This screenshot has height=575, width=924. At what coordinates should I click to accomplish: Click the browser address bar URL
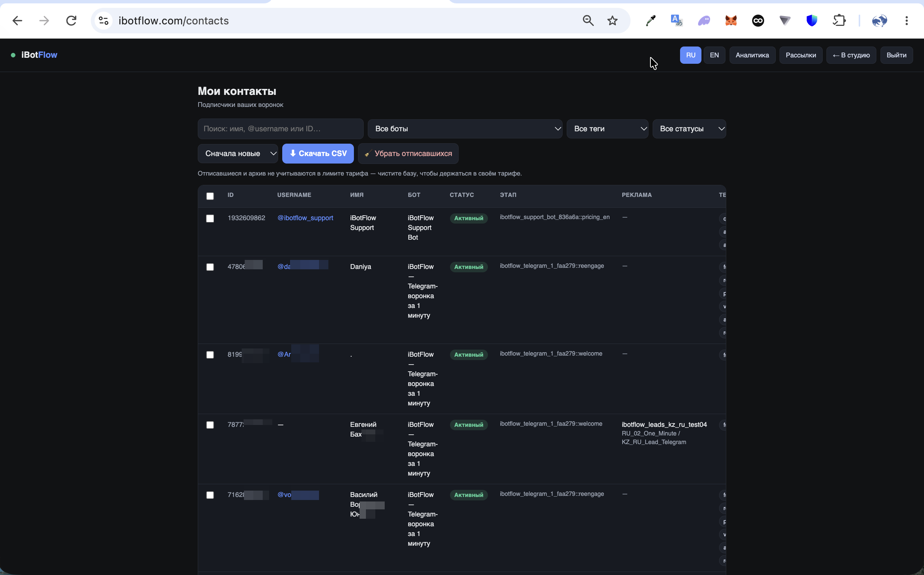tap(173, 21)
